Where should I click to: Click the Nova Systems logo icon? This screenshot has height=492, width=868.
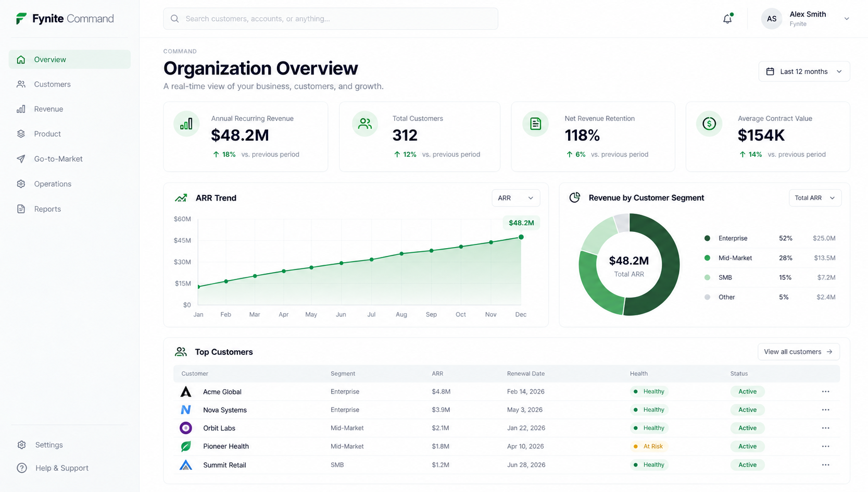pos(186,410)
